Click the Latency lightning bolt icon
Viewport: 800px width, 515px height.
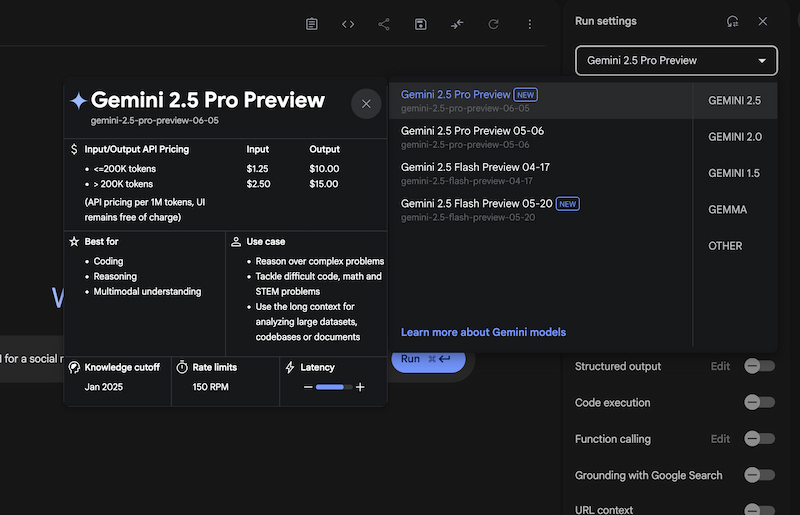[290, 367]
